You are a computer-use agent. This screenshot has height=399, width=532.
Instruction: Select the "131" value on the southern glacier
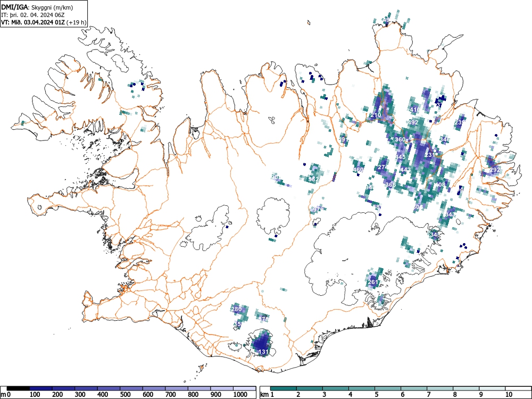[x=263, y=352]
